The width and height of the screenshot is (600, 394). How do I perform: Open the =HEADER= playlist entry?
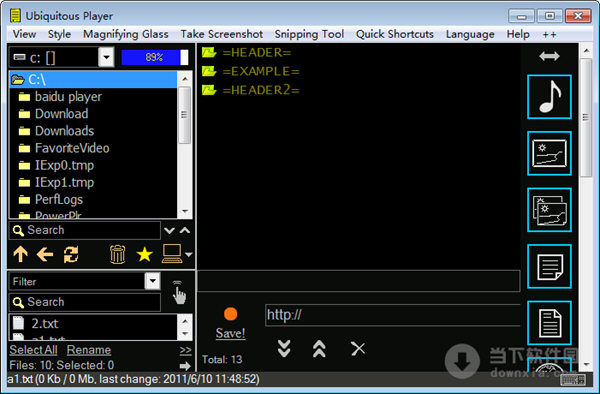pos(247,52)
